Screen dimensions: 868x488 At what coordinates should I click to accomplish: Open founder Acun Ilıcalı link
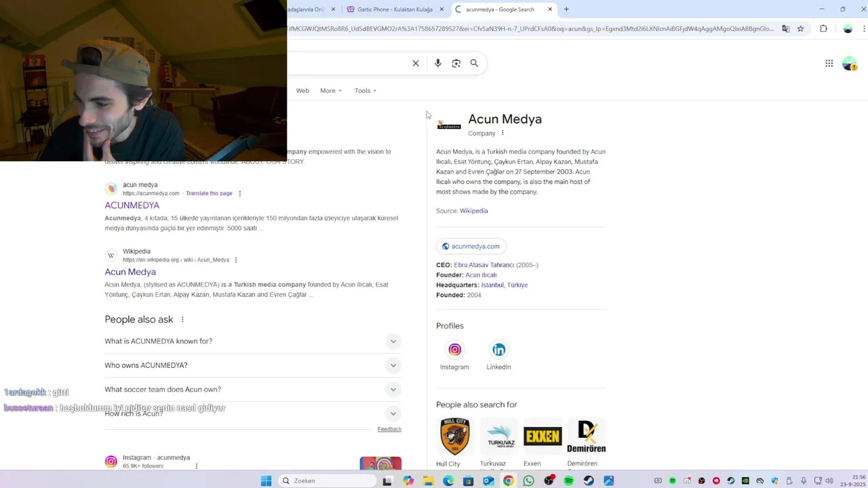tap(481, 275)
